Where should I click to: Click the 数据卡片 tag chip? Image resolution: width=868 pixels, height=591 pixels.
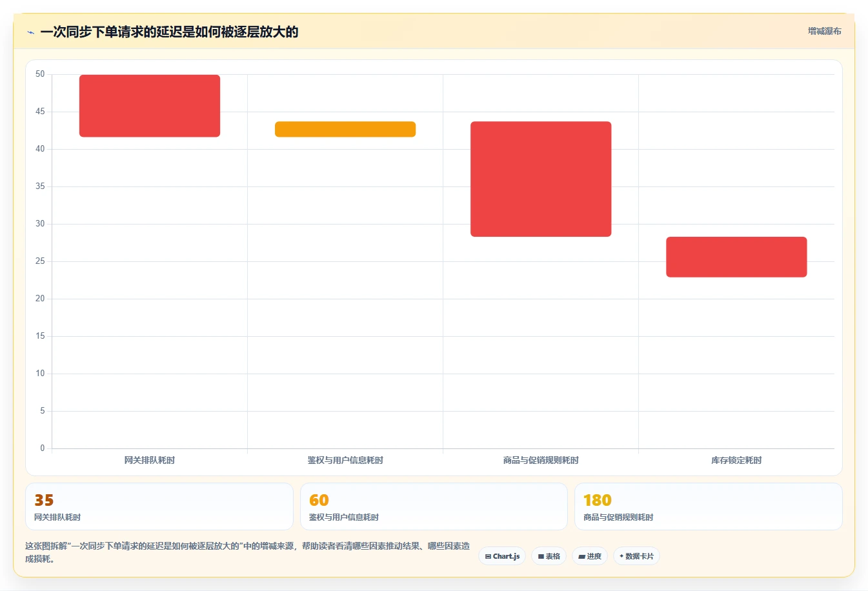(636, 556)
